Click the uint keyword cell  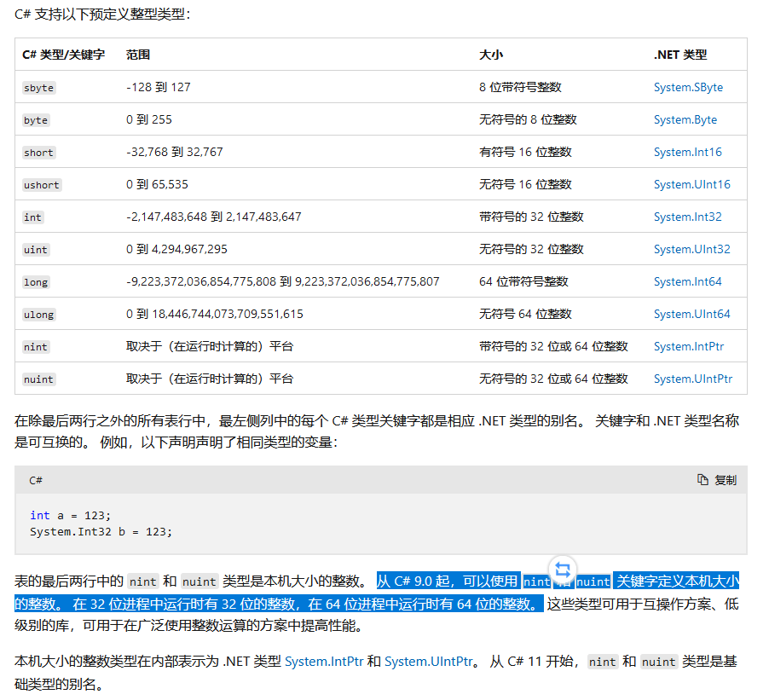click(36, 250)
